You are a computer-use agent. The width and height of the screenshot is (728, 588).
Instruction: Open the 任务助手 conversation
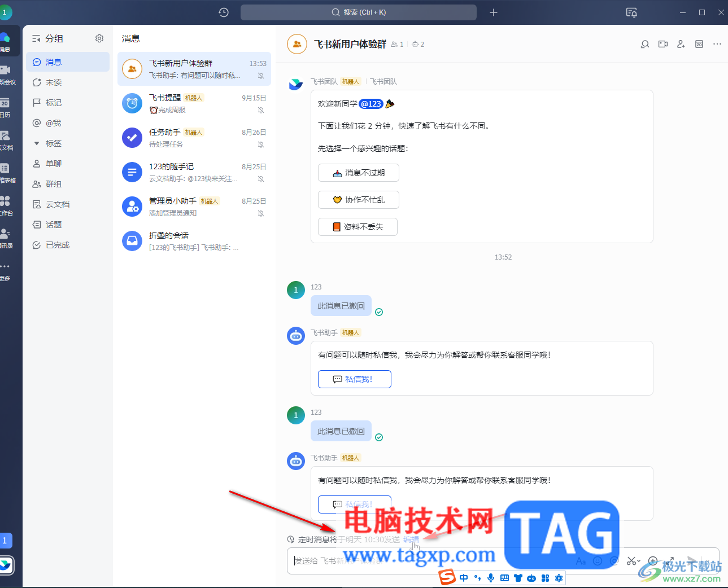pos(194,138)
